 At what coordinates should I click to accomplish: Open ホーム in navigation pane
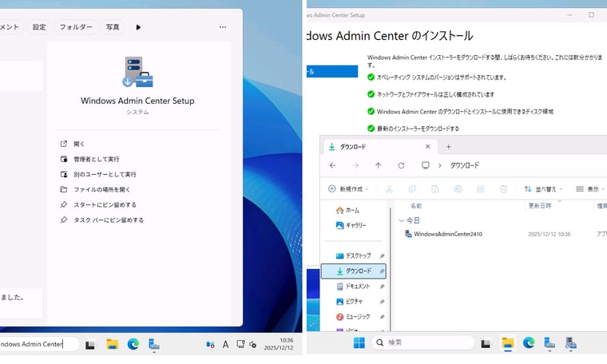(x=347, y=210)
